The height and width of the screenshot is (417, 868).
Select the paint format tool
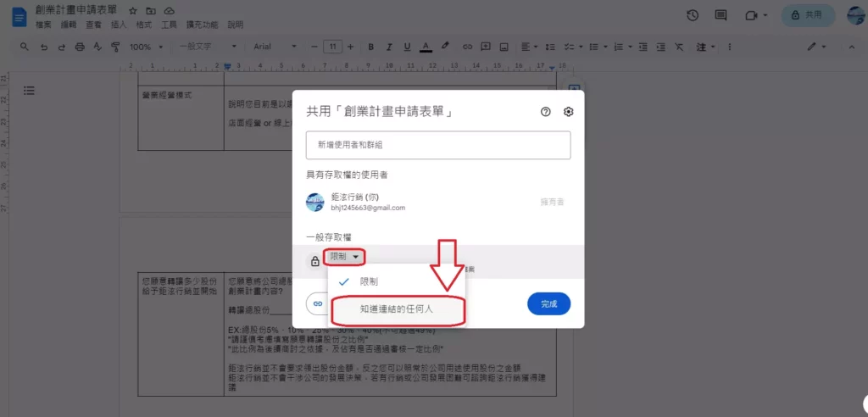tap(115, 47)
